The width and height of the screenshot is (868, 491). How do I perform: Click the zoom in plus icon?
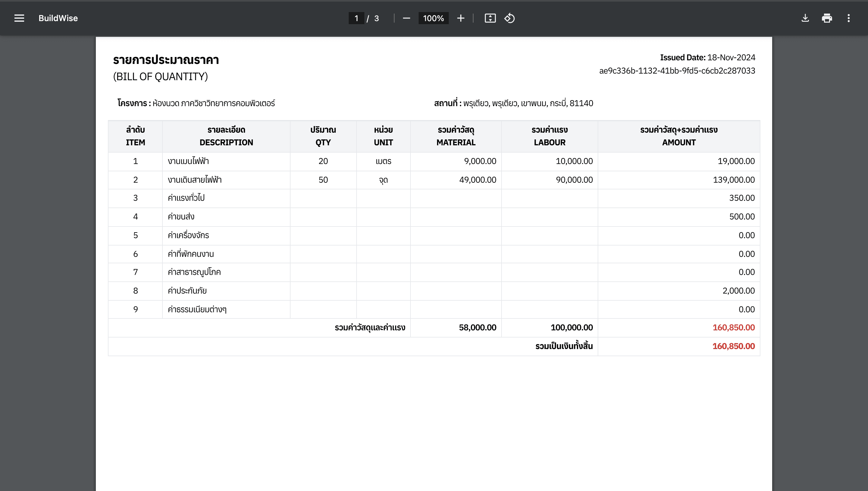461,18
